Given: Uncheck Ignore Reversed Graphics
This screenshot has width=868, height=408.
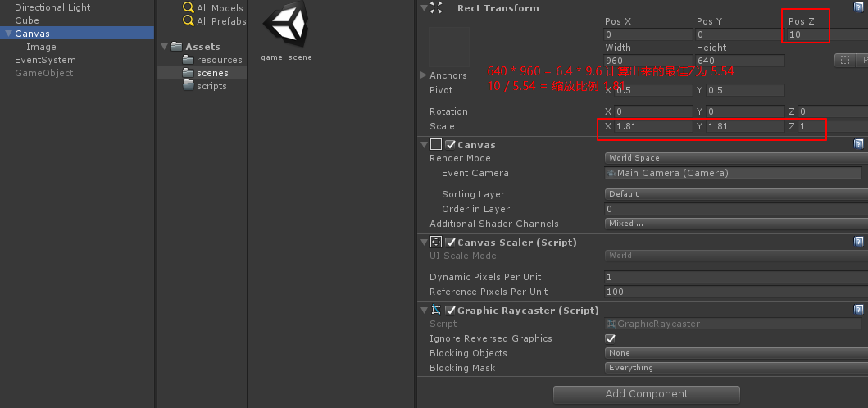Looking at the screenshot, I should (x=610, y=338).
